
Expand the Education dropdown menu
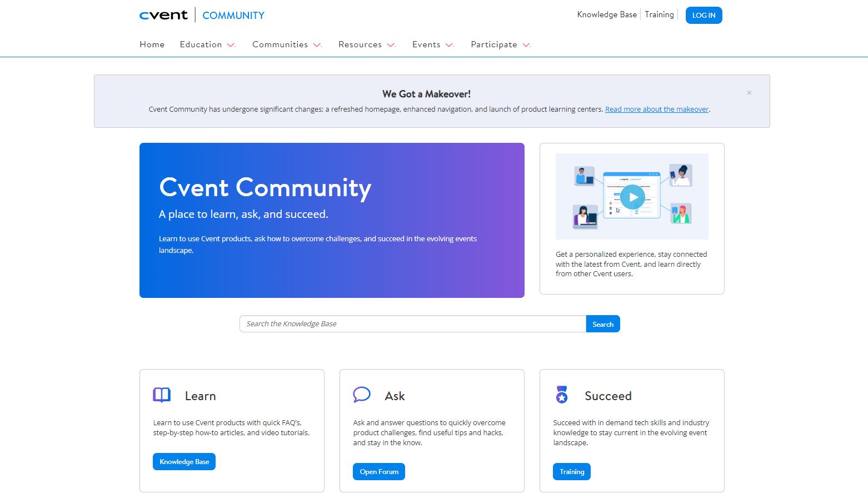tap(207, 44)
